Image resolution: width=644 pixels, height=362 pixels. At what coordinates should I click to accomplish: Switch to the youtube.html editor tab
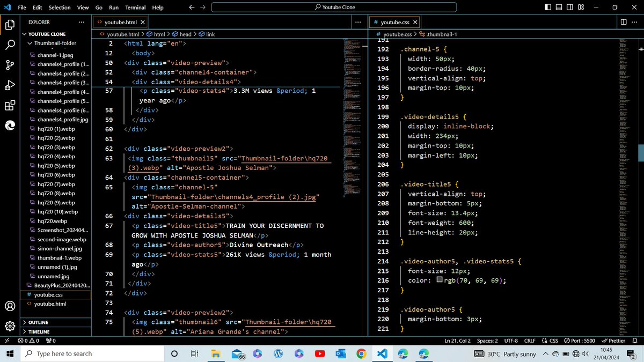[x=120, y=23]
